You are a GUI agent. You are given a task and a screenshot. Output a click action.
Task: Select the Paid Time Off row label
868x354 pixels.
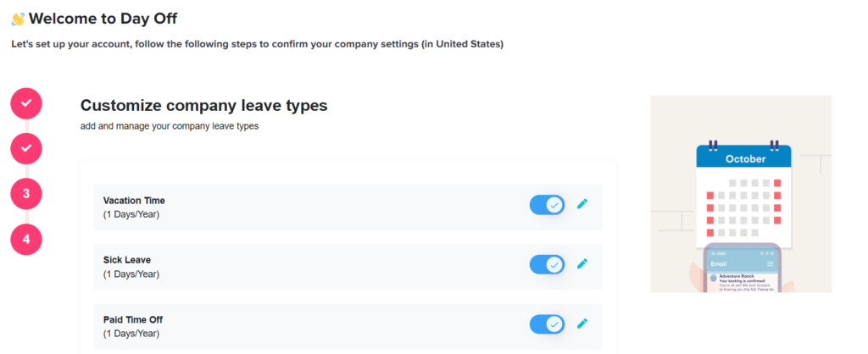click(x=132, y=319)
